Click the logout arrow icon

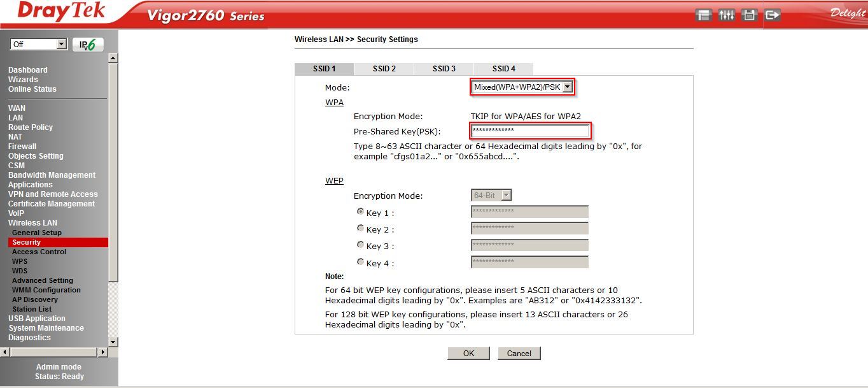click(773, 15)
